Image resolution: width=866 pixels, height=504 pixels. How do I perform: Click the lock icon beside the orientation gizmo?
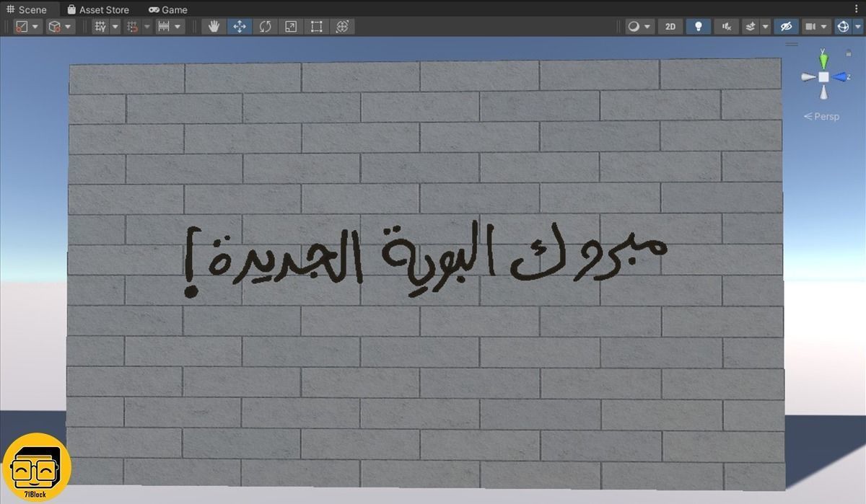tap(849, 53)
